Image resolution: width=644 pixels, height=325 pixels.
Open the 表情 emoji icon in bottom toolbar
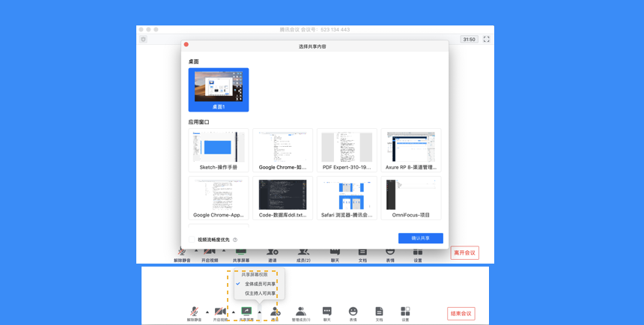pyautogui.click(x=353, y=312)
